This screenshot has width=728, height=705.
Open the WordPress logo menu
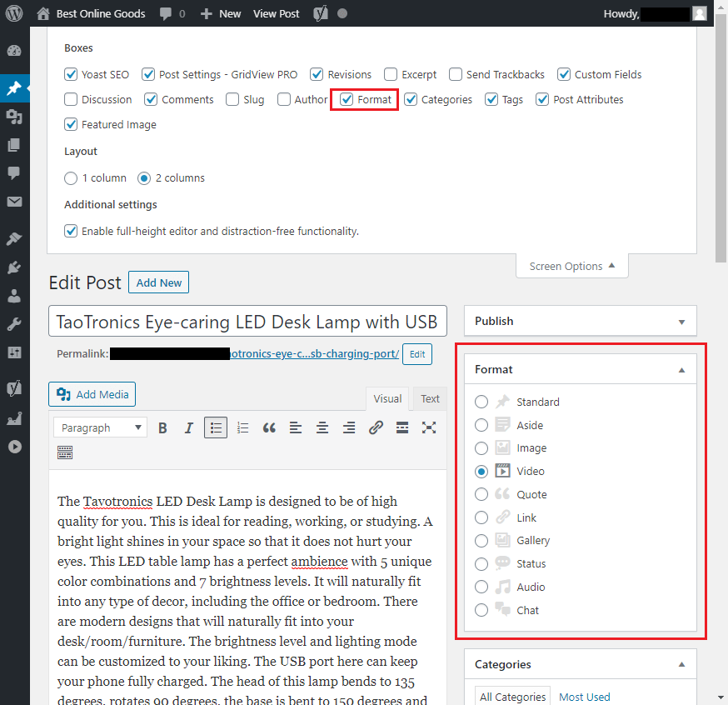[14, 13]
